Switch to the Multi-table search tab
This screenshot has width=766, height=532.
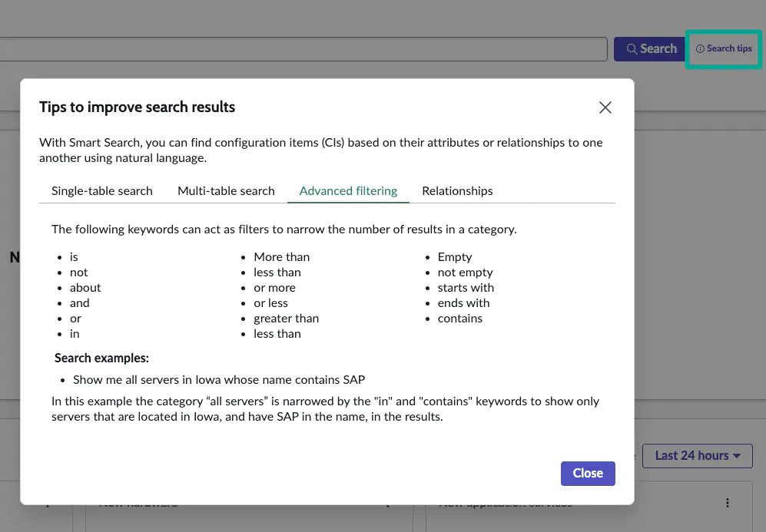[x=226, y=190]
